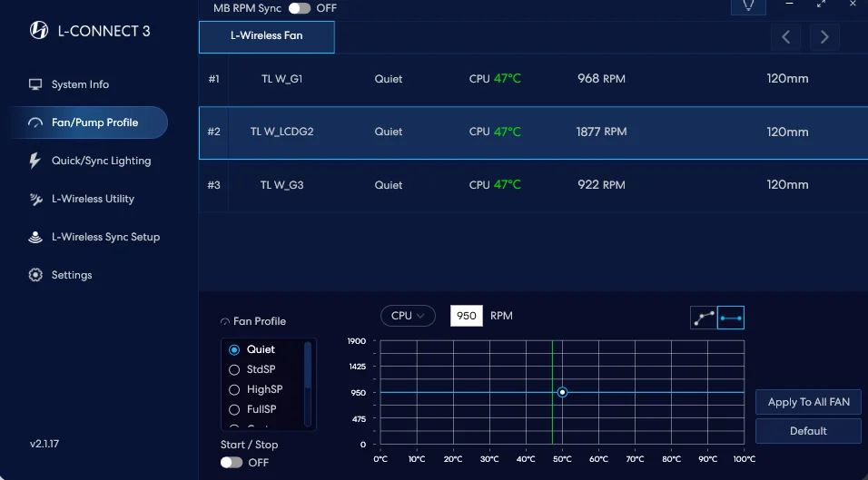The image size is (868, 480).
Task: Go to next page with right arrow
Action: 824,37
